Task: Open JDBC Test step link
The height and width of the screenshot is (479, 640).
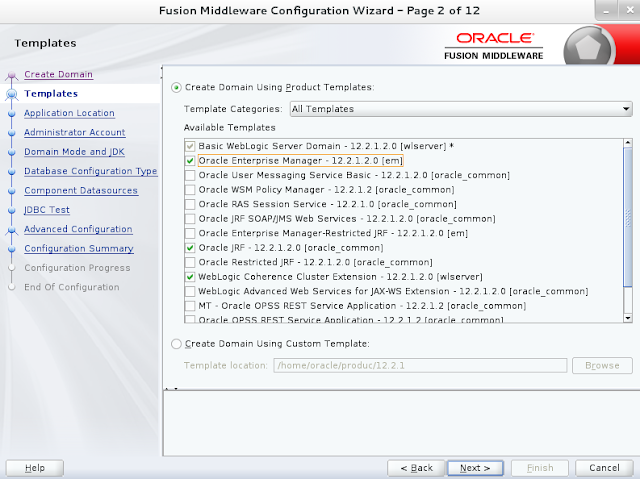Action: 47,210
